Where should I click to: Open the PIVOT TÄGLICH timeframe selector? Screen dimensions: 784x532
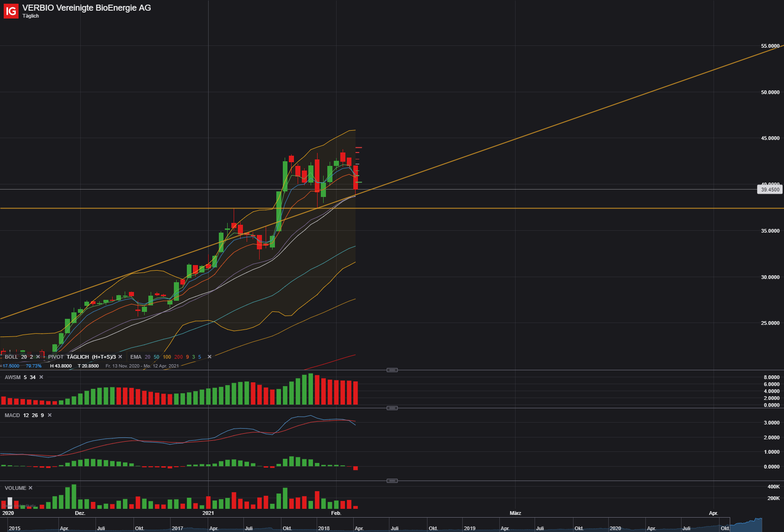(78, 357)
